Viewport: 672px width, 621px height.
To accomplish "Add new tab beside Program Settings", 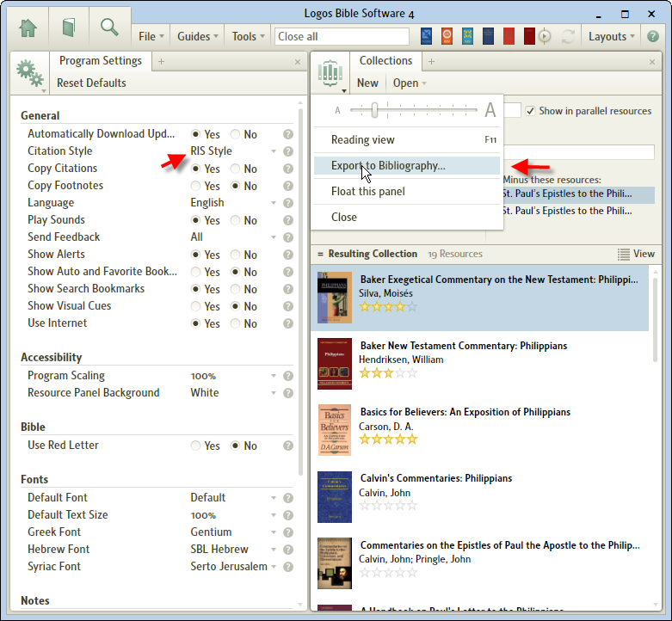I will click(161, 62).
